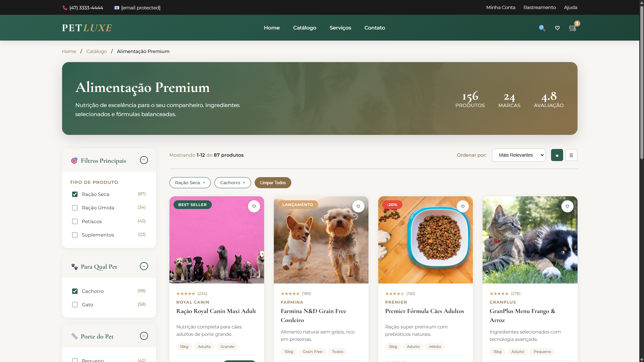This screenshot has height=362, width=644.
Task: Click the Limpar Todos button
Action: point(273,183)
